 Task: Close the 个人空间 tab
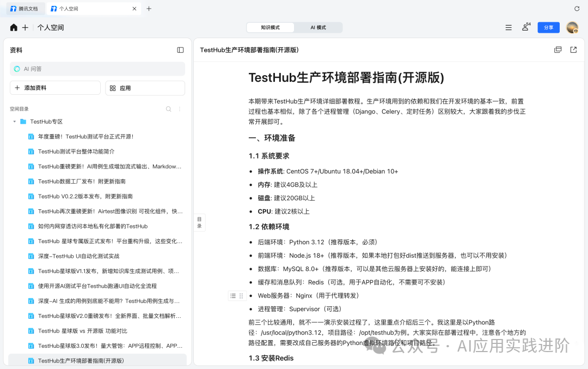click(134, 9)
